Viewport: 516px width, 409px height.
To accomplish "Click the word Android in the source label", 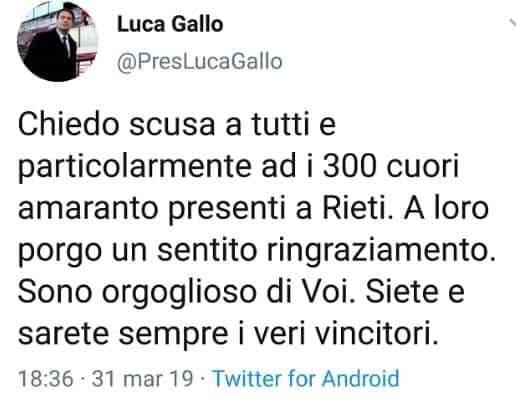I will click(x=361, y=378).
